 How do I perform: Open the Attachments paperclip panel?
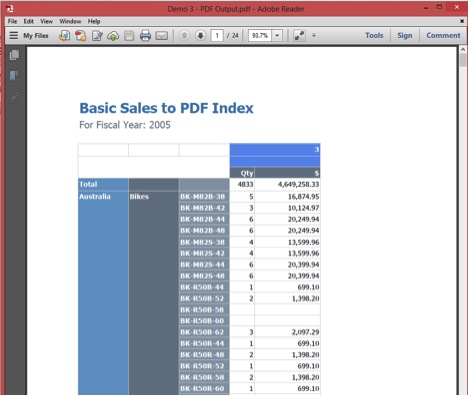click(14, 97)
